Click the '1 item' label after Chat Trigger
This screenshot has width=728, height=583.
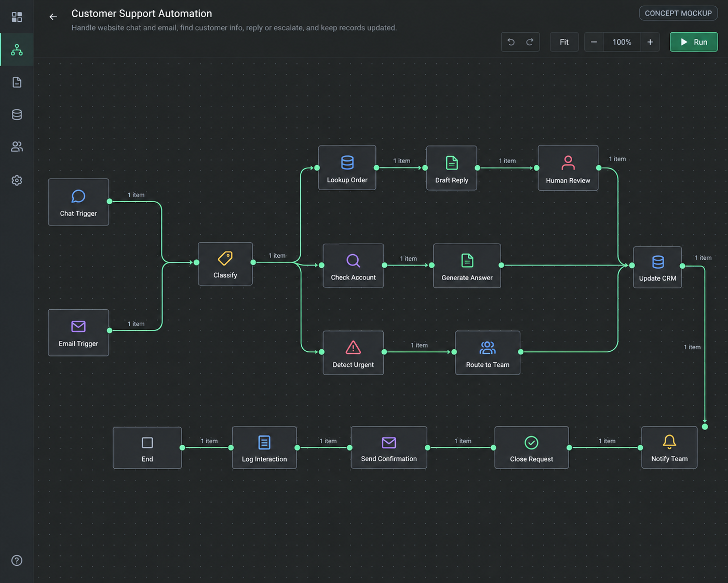pos(136,195)
